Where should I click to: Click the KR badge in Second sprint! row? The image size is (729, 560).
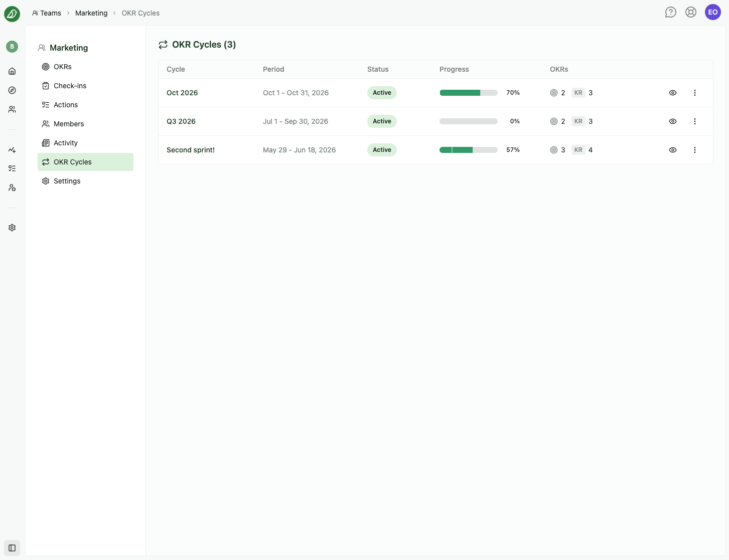pyautogui.click(x=578, y=150)
